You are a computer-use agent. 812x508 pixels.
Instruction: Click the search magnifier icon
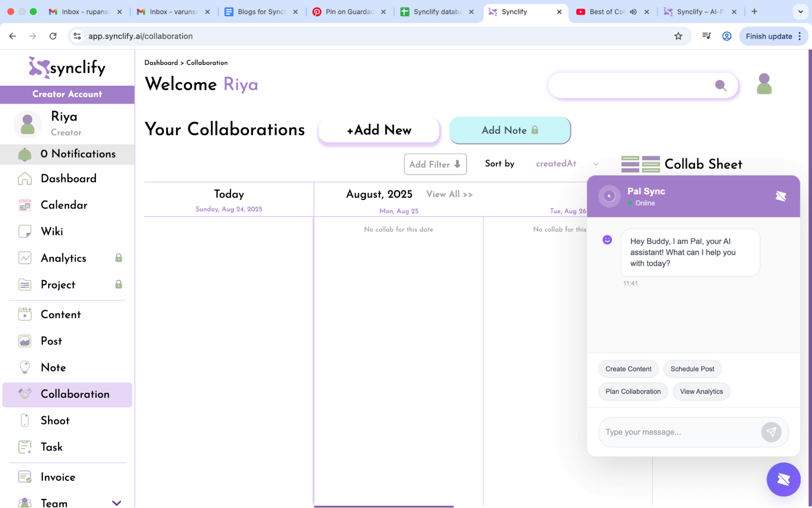[x=721, y=85]
